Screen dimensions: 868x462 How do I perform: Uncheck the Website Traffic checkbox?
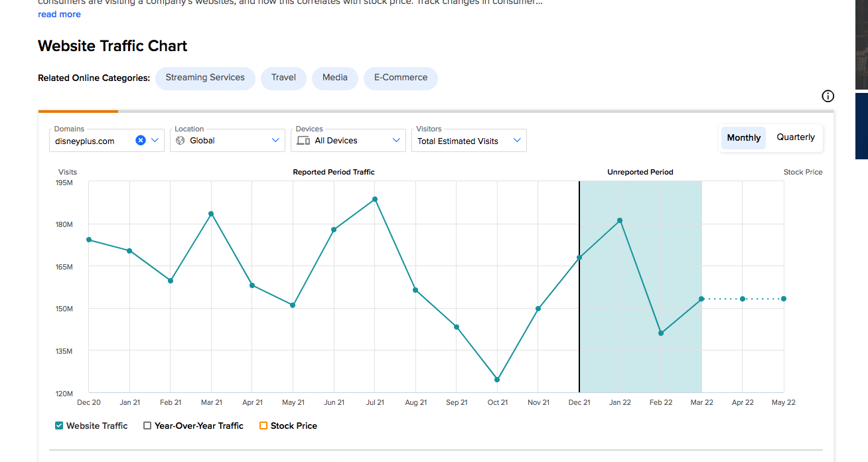[59, 425]
